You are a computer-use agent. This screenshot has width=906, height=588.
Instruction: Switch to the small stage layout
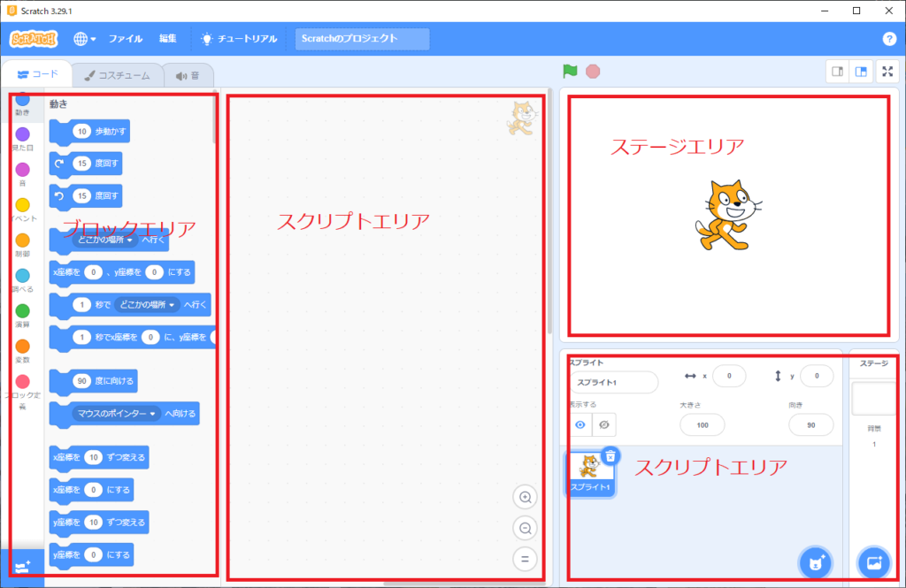click(x=838, y=72)
